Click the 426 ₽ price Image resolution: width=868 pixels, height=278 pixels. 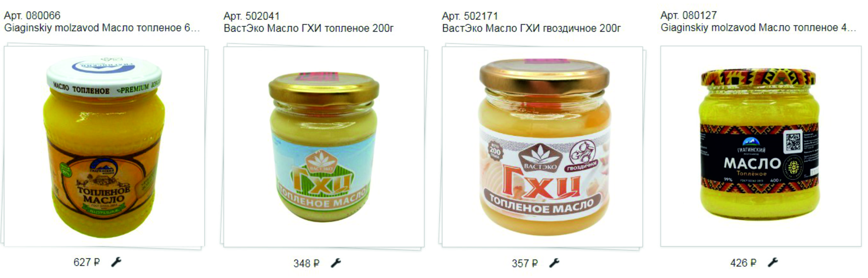743,262
